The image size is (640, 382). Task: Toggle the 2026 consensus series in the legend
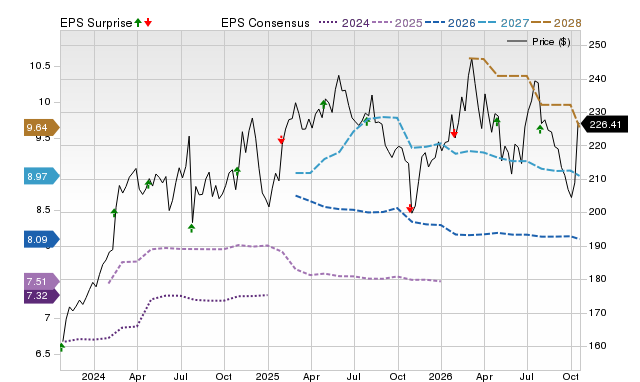(x=450, y=23)
